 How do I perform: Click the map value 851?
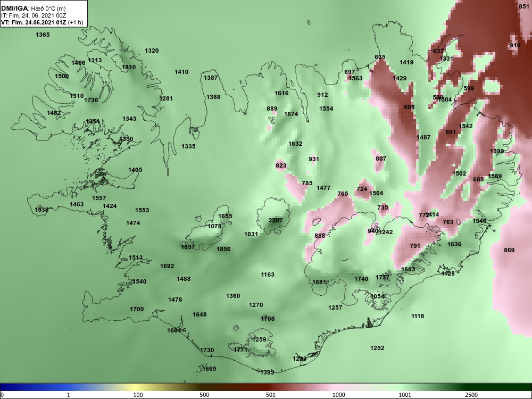click(x=524, y=6)
